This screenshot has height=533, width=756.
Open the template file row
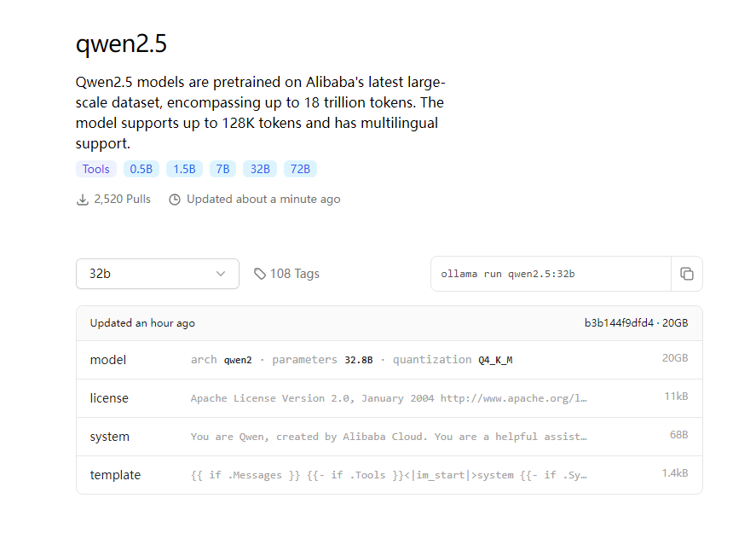point(389,475)
